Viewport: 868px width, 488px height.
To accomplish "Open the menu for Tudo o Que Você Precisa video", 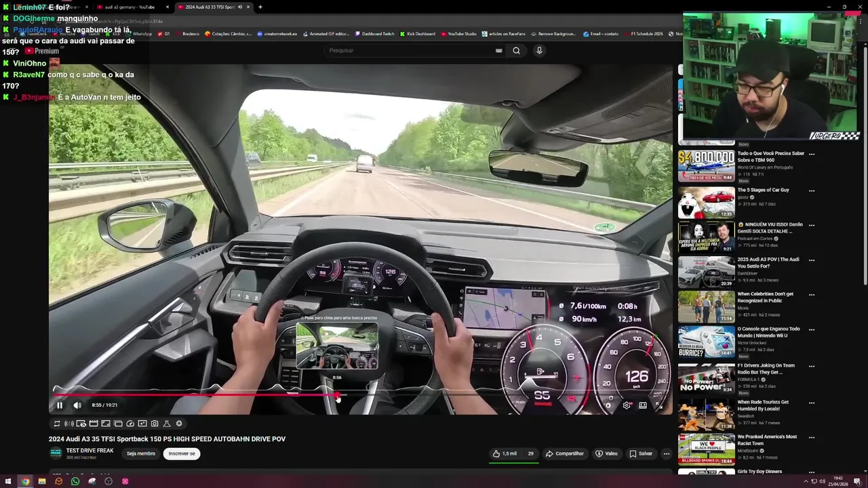I will point(812,154).
